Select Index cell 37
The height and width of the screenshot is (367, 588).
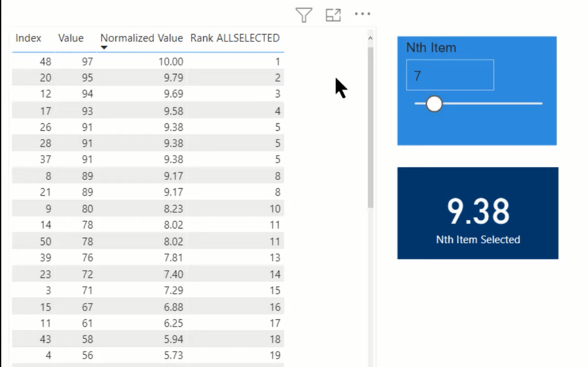45,160
